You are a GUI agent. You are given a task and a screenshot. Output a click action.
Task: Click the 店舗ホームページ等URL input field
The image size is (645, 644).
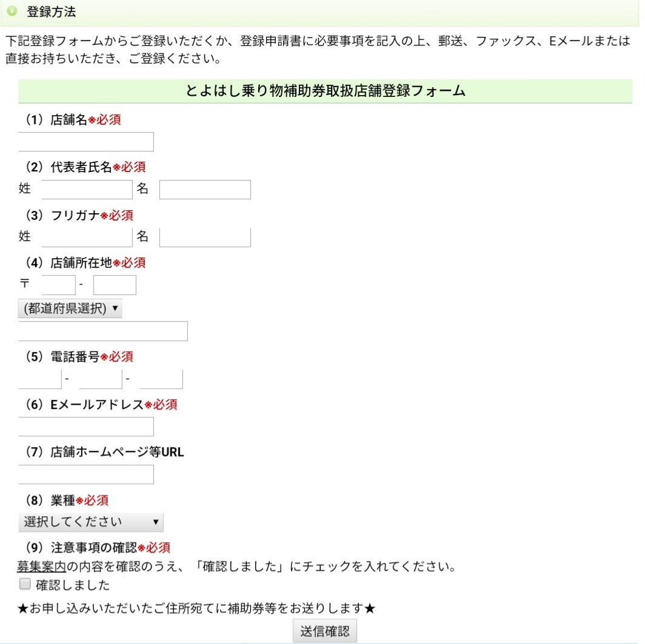tap(86, 474)
